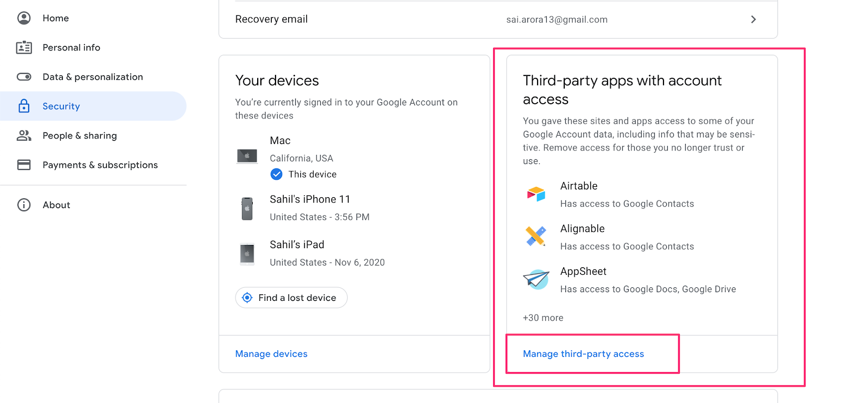868x403 pixels.
Task: Click the Find a lost device button
Action: click(x=291, y=298)
